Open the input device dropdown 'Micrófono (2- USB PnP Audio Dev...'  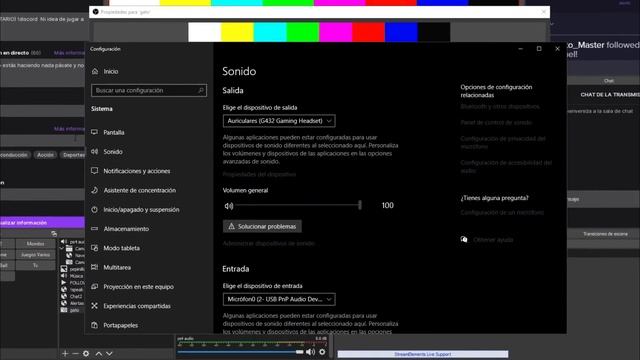click(279, 299)
